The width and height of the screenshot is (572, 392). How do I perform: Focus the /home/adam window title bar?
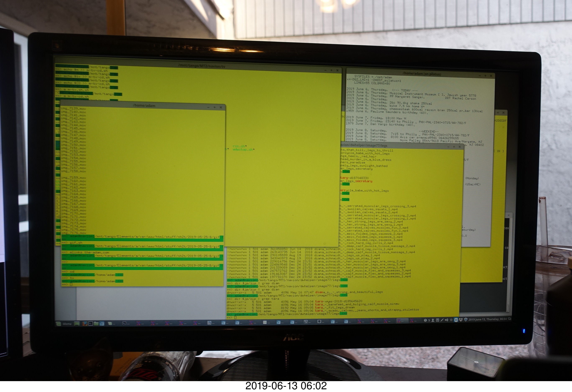(144, 106)
